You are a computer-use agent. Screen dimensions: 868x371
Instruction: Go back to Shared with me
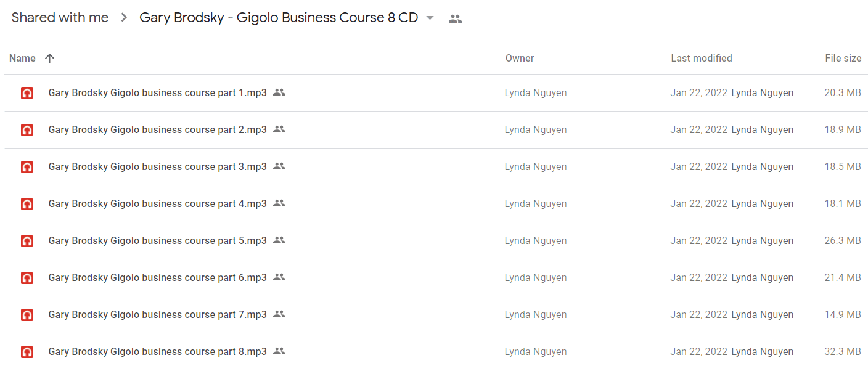pos(60,18)
